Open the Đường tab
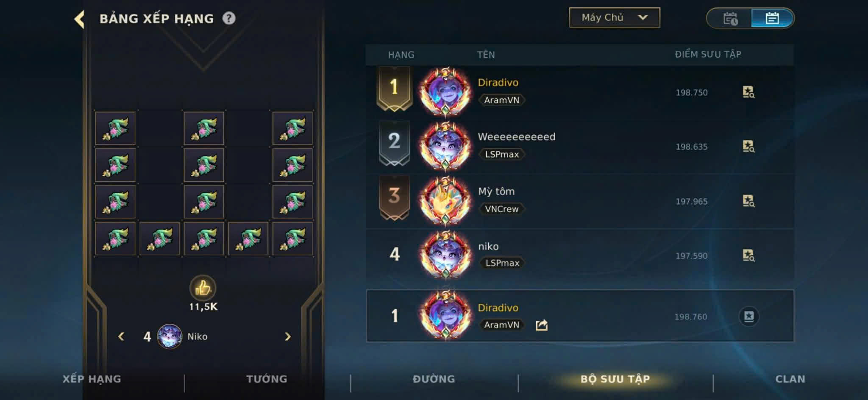The width and height of the screenshot is (868, 400). pos(434,379)
